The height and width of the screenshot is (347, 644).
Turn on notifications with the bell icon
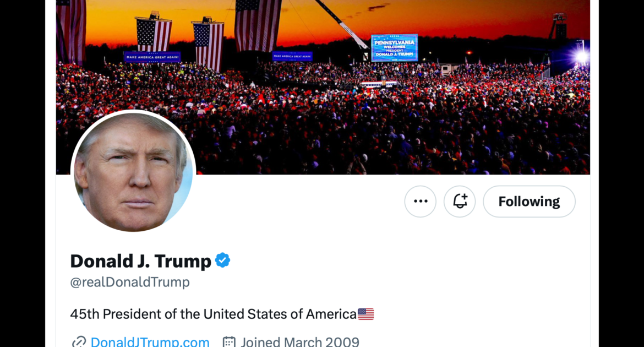coord(460,202)
